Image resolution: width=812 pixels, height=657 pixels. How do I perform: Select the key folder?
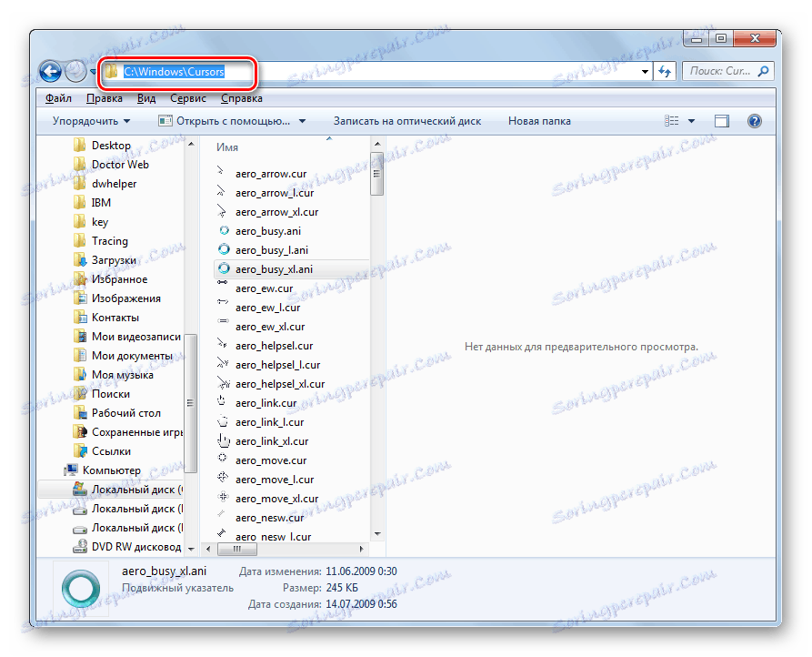coord(100,222)
